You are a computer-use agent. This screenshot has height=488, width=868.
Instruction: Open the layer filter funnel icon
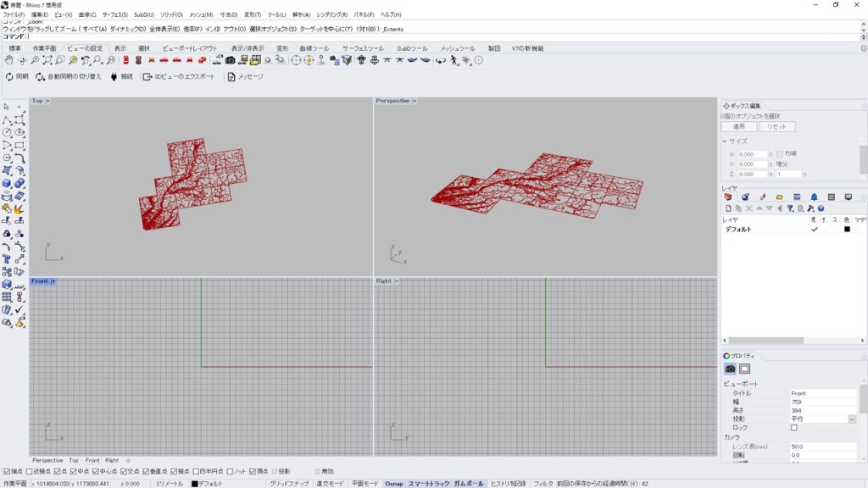(x=790, y=208)
